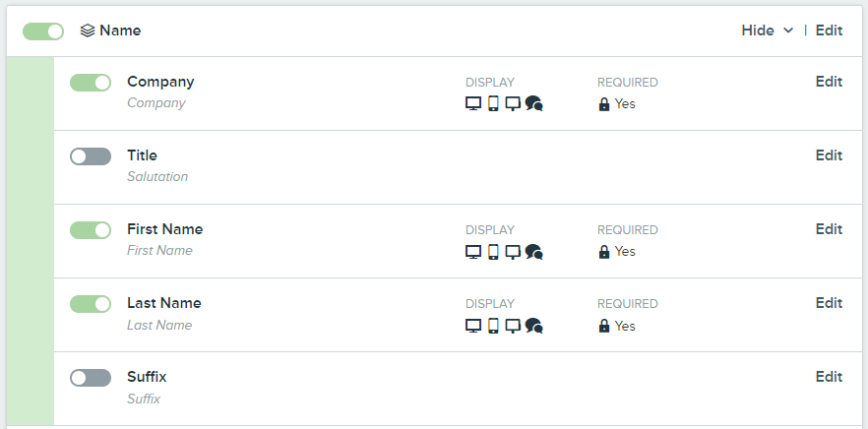
Task: Click the kiosk monitor icon in First Name row
Action: (x=513, y=252)
